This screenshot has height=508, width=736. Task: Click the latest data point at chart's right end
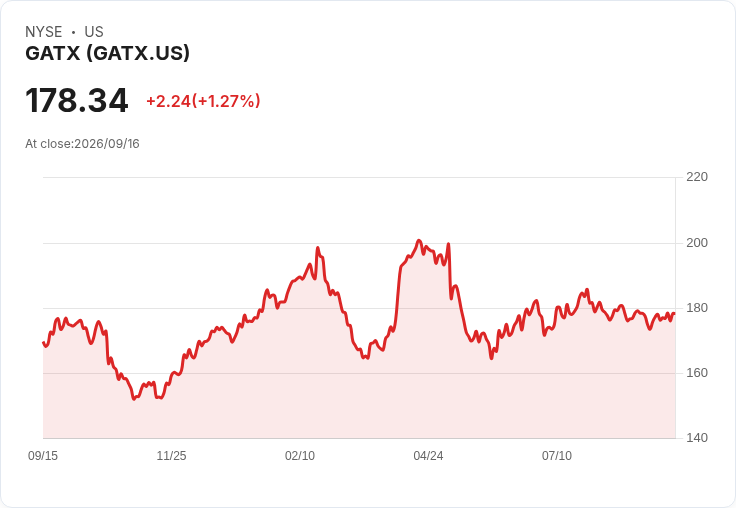pos(675,313)
